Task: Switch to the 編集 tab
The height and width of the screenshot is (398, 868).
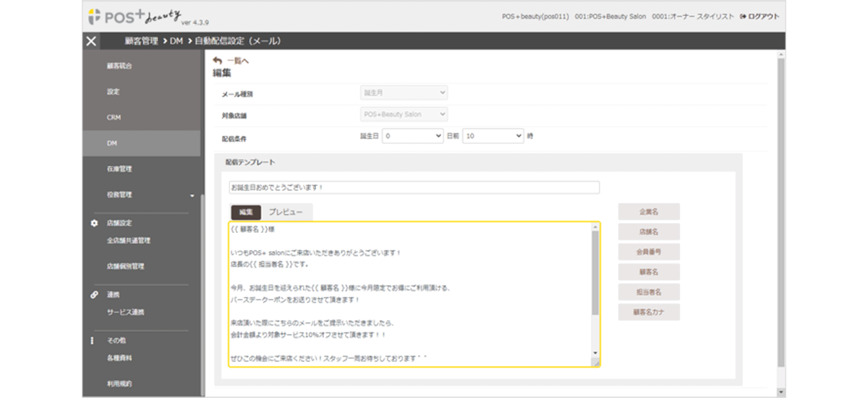Action: point(246,212)
